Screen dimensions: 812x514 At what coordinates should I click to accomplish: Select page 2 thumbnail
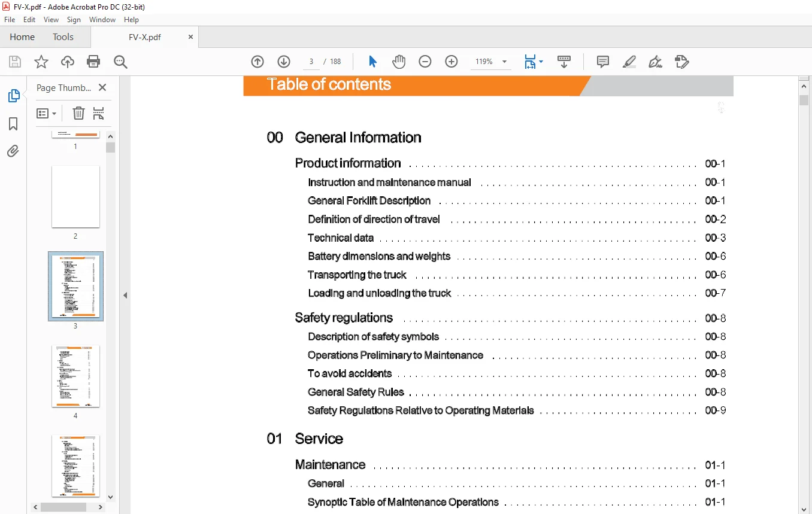tap(75, 197)
